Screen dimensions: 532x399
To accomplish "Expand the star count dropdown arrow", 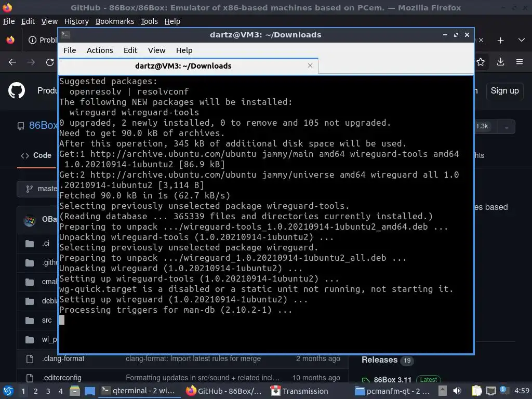I will (507, 127).
